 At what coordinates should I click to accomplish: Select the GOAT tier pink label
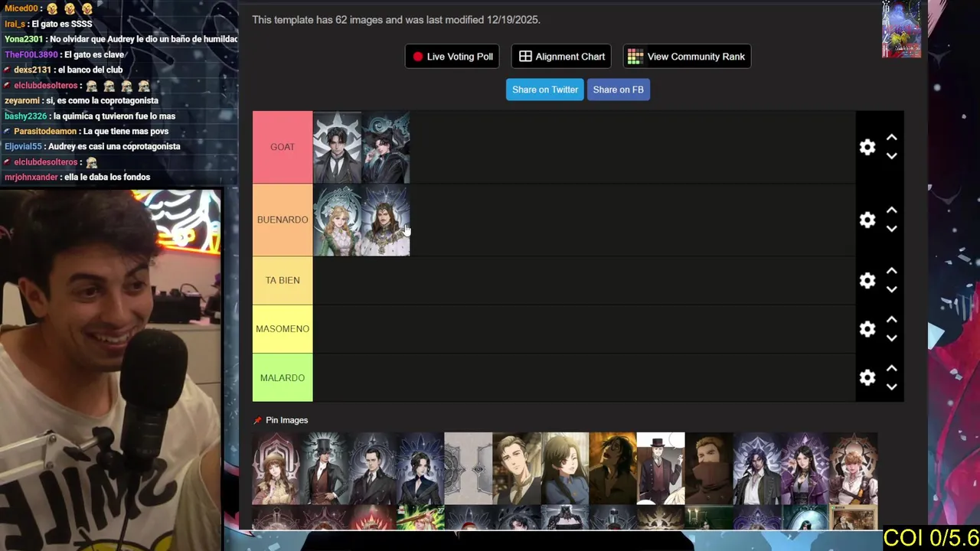pos(283,147)
